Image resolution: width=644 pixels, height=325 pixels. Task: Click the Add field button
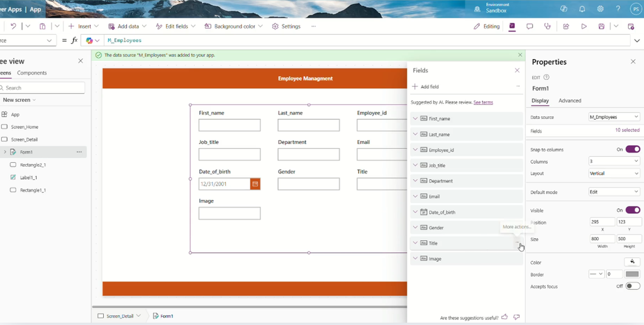click(x=426, y=87)
